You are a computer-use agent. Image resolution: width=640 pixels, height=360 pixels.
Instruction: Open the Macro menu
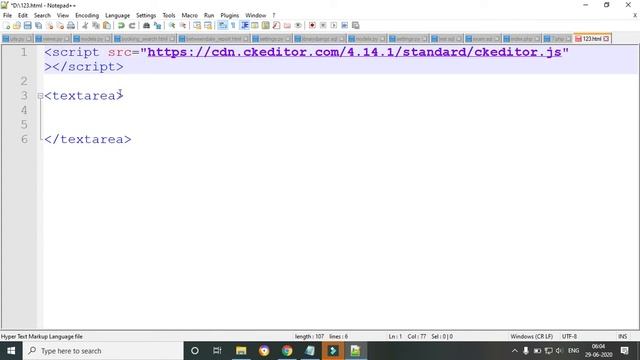pyautogui.click(x=189, y=16)
